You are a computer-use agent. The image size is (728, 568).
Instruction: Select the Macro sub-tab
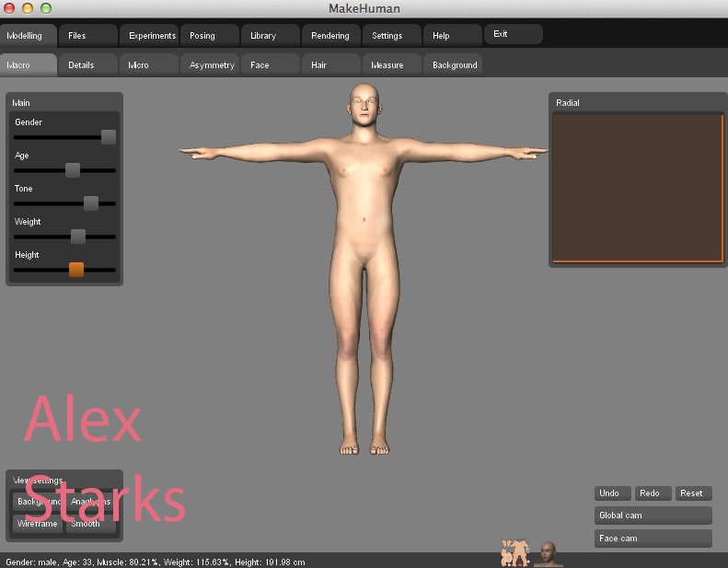pyautogui.click(x=29, y=65)
